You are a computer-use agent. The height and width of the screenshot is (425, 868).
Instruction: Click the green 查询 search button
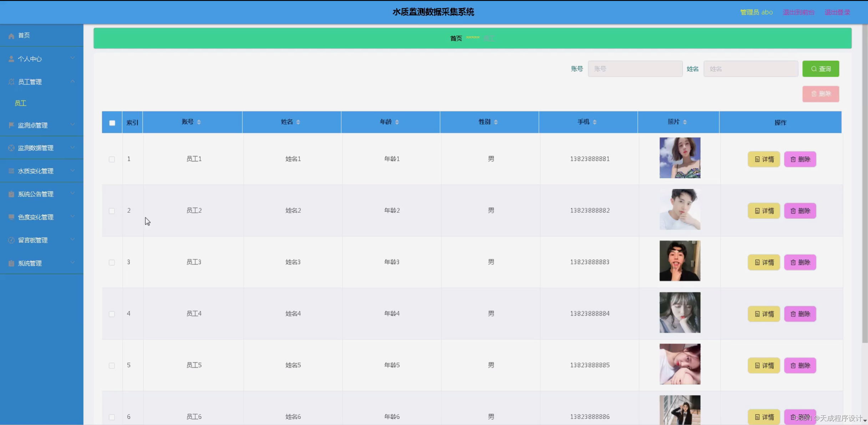821,69
